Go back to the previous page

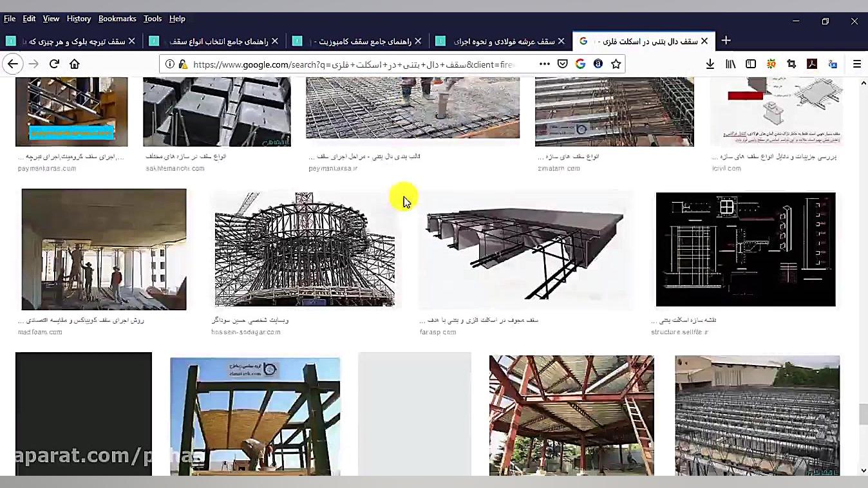(13, 64)
